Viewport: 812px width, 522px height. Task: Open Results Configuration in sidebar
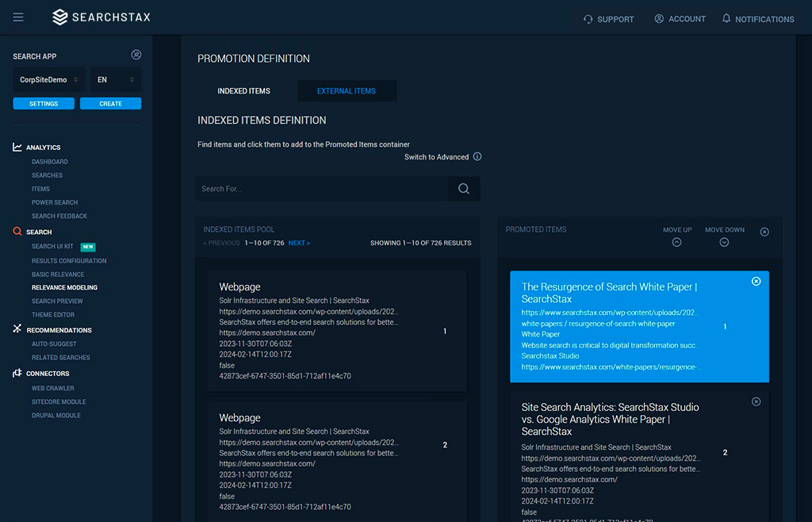click(69, 261)
